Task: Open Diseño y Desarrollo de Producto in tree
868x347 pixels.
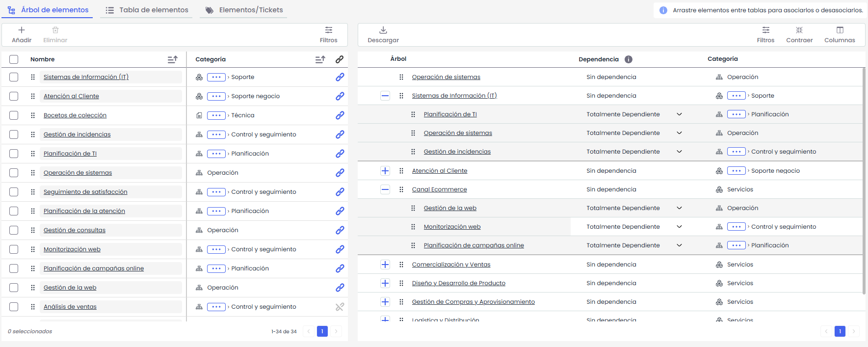Action: [x=458, y=283]
